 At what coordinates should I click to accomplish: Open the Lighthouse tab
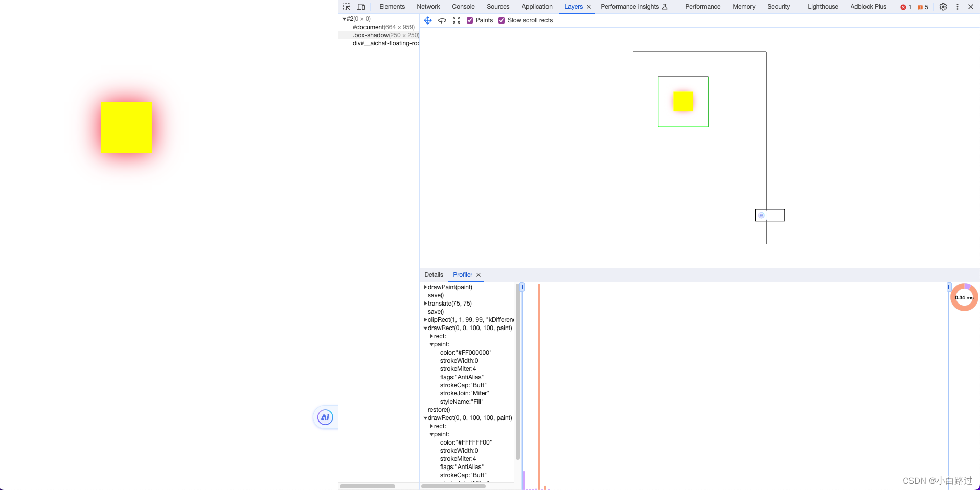click(x=823, y=7)
